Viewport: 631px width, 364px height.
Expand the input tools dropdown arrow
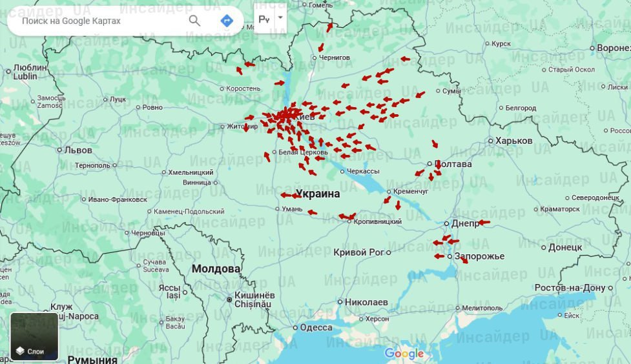click(x=280, y=19)
